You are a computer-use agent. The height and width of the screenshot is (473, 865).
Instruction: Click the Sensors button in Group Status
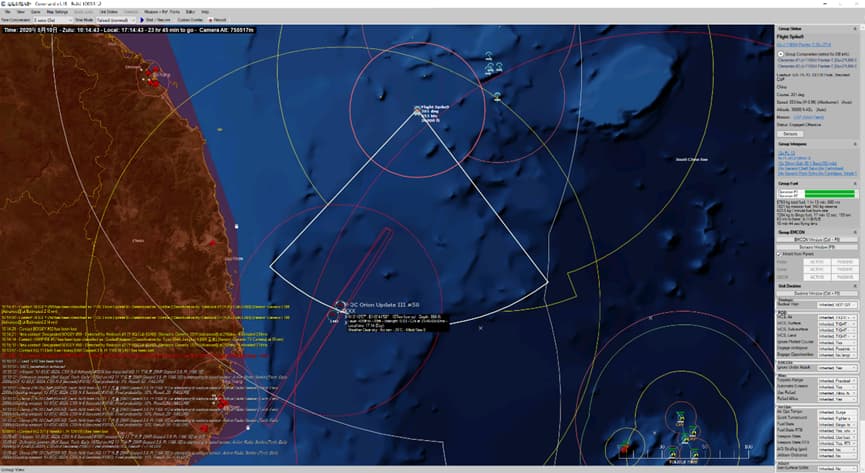791,134
